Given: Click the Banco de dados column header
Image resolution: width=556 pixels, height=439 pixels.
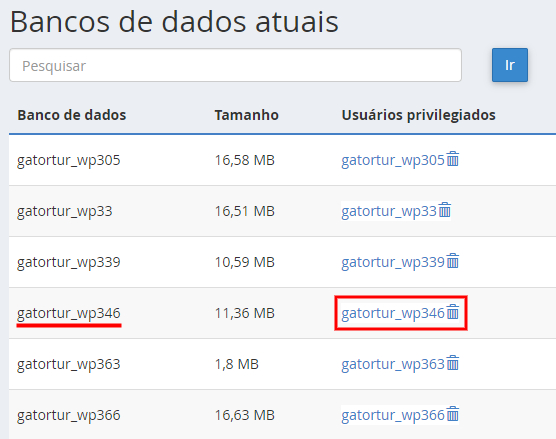Looking at the screenshot, I should pyautogui.click(x=72, y=115).
